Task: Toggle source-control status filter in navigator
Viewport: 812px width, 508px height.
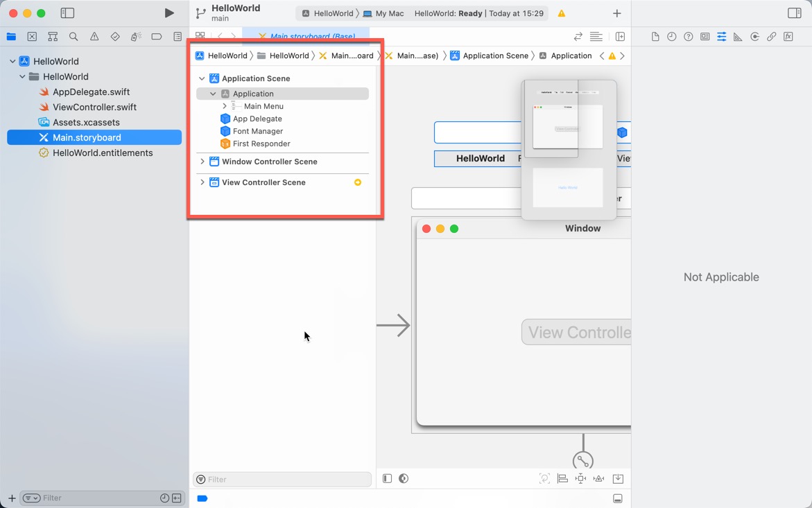Action: (x=177, y=498)
